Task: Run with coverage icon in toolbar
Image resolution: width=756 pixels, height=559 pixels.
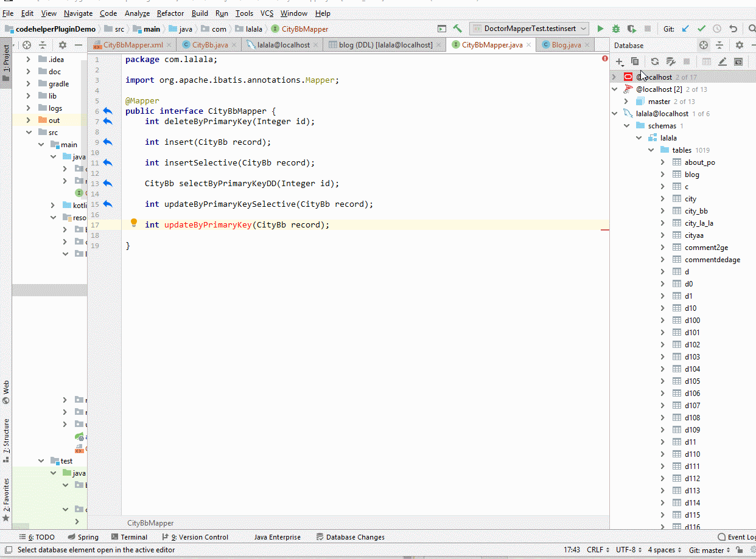Action: click(631, 29)
